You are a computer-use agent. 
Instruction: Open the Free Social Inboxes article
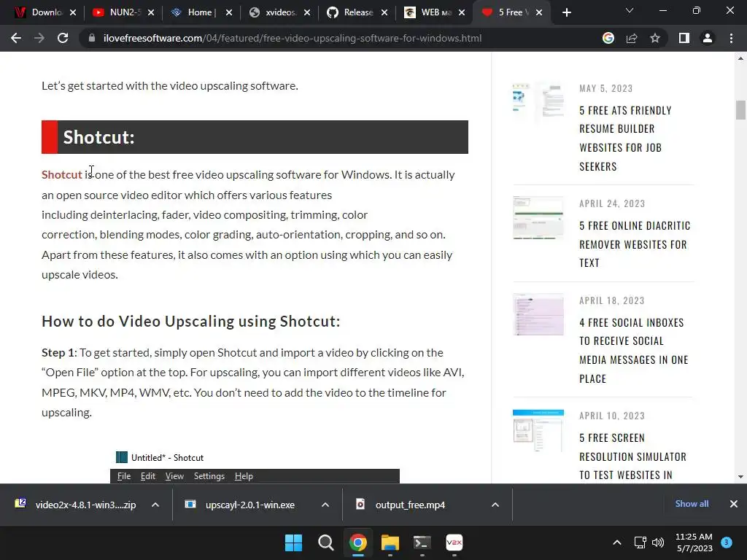(634, 351)
